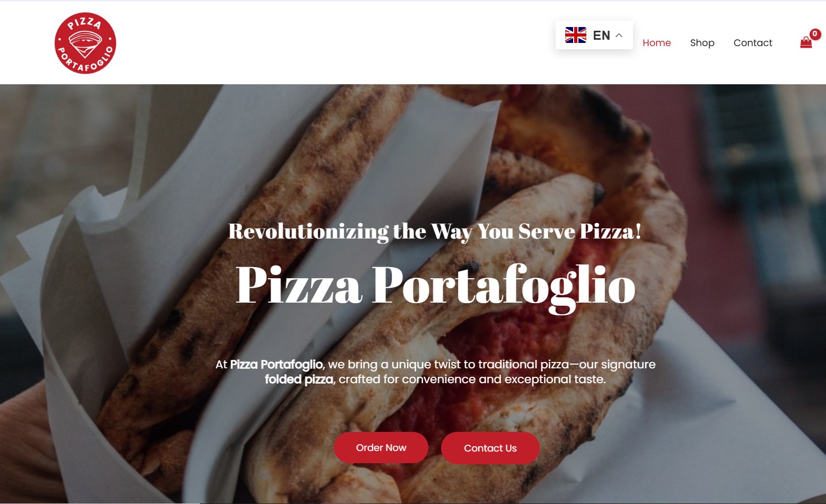Viewport: 826px width, 504px height.
Task: Open the Shop menu item
Action: (x=702, y=43)
